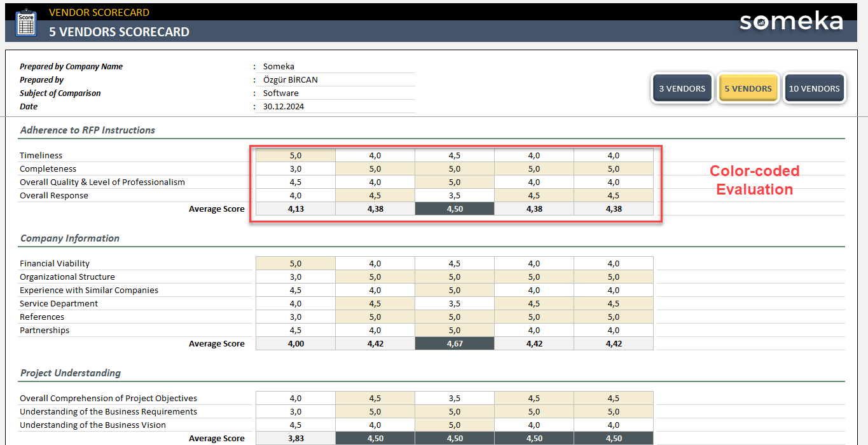Screen dimensions: 868x445
Task: Open the 10 VENDORS scorecard
Action: point(815,88)
